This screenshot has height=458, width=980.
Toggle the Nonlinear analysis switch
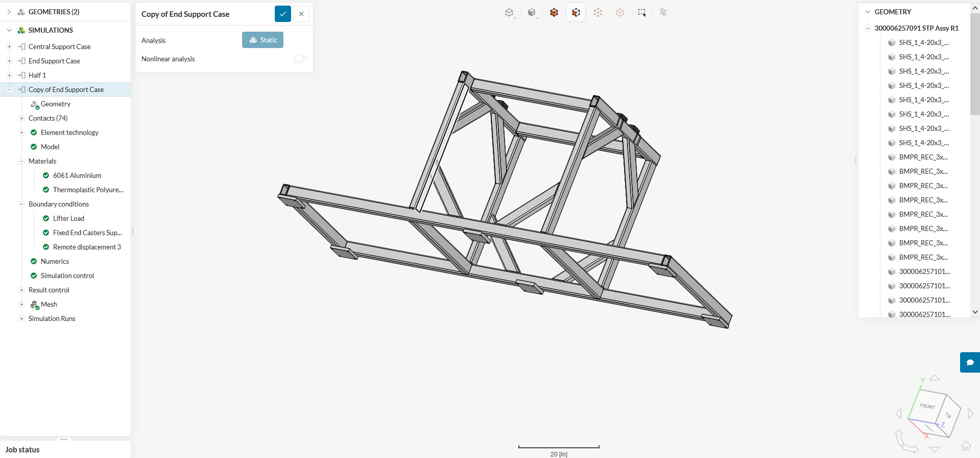pos(300,59)
